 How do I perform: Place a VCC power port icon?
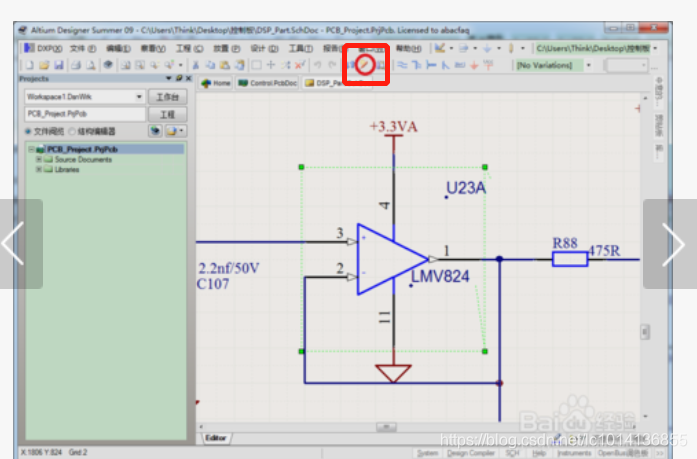[x=489, y=65]
